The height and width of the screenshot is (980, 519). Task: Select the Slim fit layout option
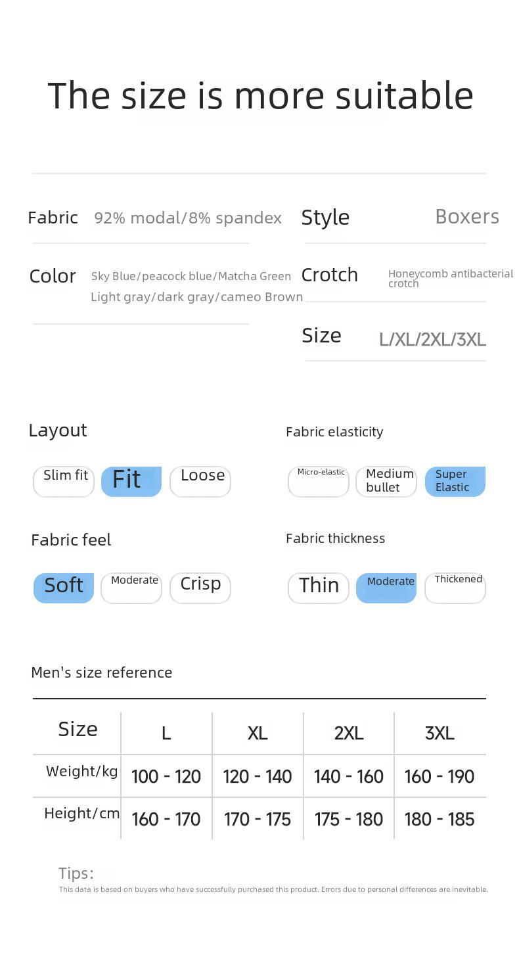tap(64, 482)
